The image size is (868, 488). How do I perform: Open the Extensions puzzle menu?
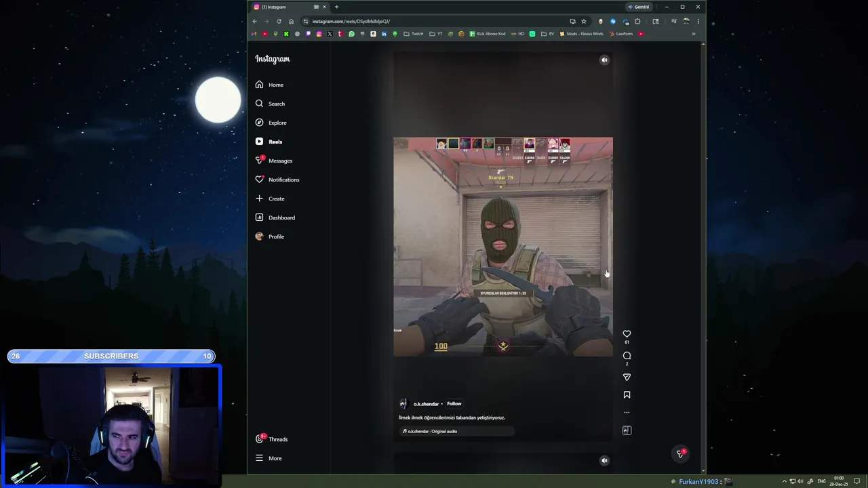click(637, 21)
